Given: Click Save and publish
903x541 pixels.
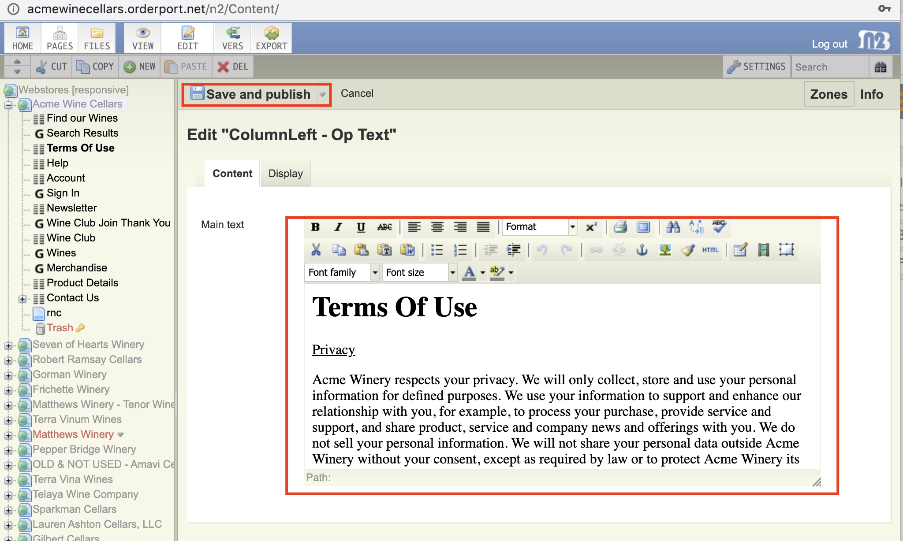Looking at the screenshot, I should coord(251,94).
